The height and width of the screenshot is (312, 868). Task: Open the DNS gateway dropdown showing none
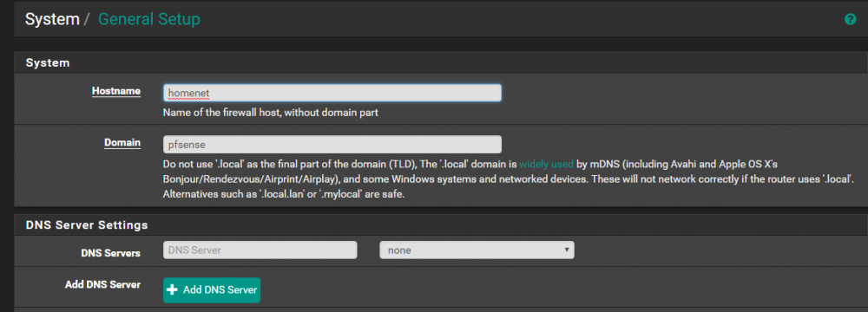pos(477,250)
